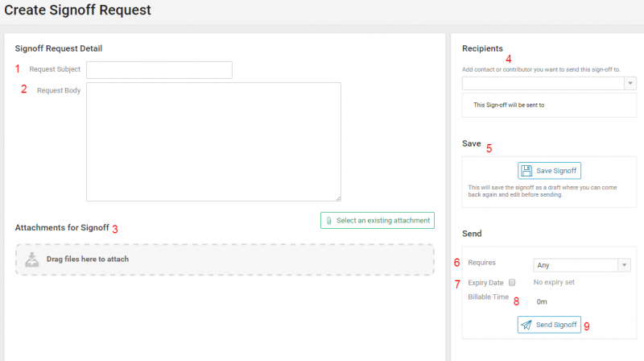Click the Recipients contact search field

pyautogui.click(x=542, y=83)
